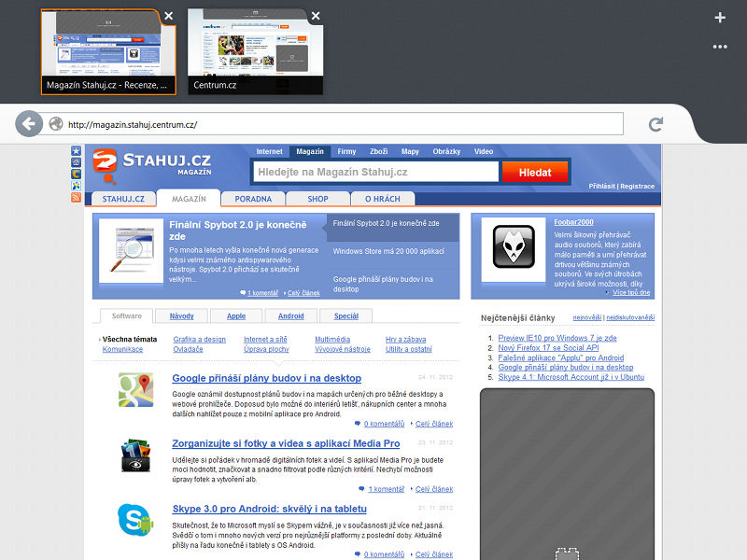Viewport: 747px width, 560px height.
Task: Select the Zboží search category
Action: coord(378,151)
